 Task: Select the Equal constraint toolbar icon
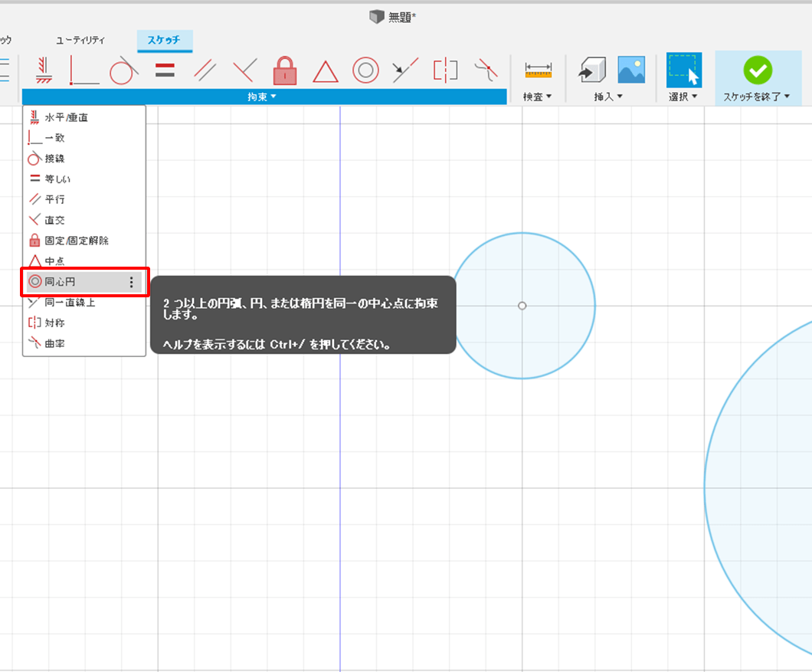click(165, 70)
